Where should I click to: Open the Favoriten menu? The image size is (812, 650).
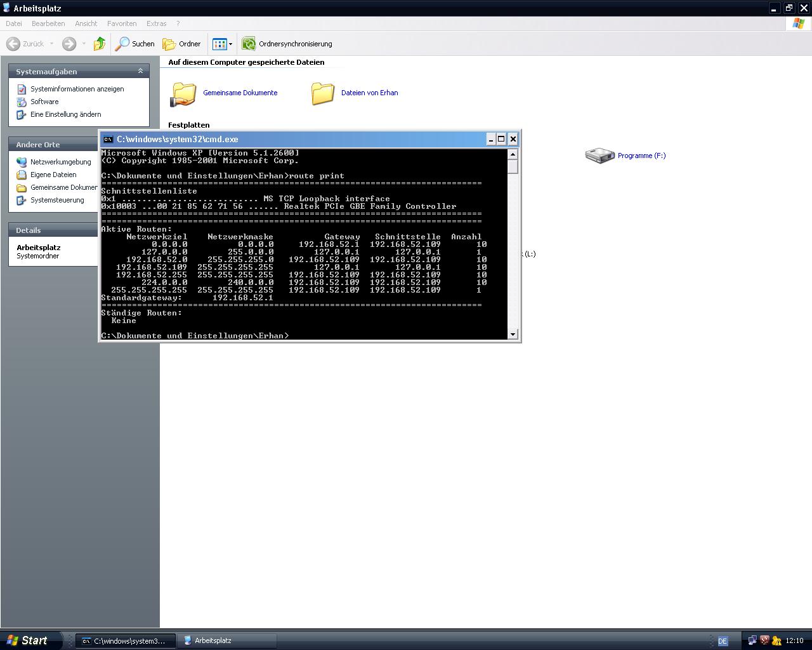pyautogui.click(x=122, y=23)
